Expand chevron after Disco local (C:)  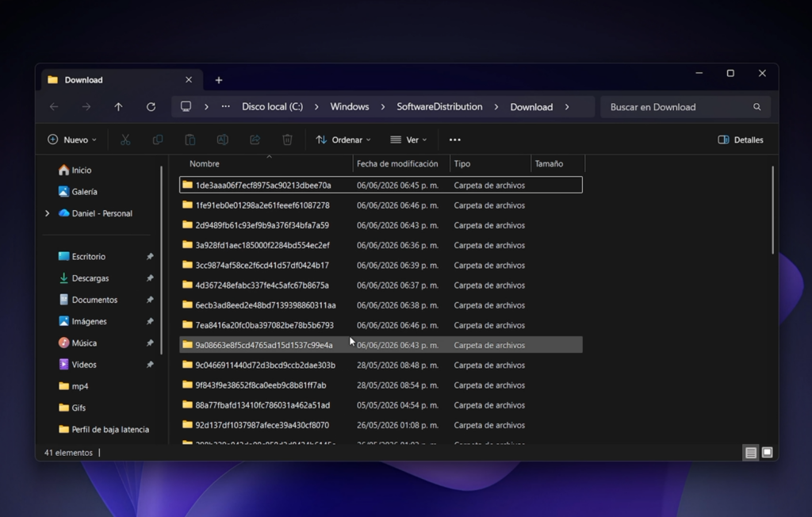[316, 107]
